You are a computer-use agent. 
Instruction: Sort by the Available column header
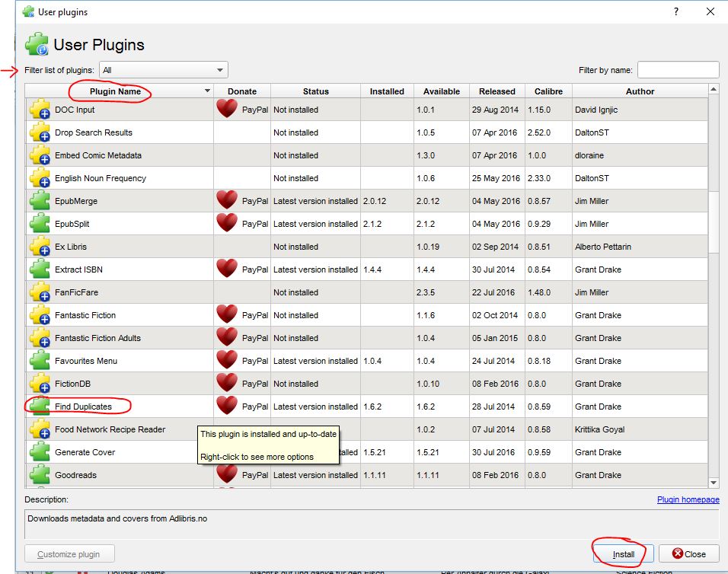click(442, 91)
